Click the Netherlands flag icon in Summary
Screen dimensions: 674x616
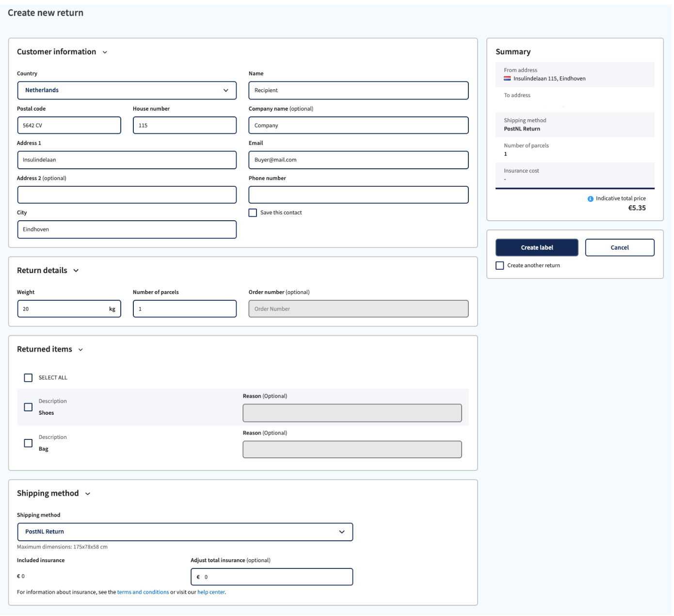[x=508, y=78]
